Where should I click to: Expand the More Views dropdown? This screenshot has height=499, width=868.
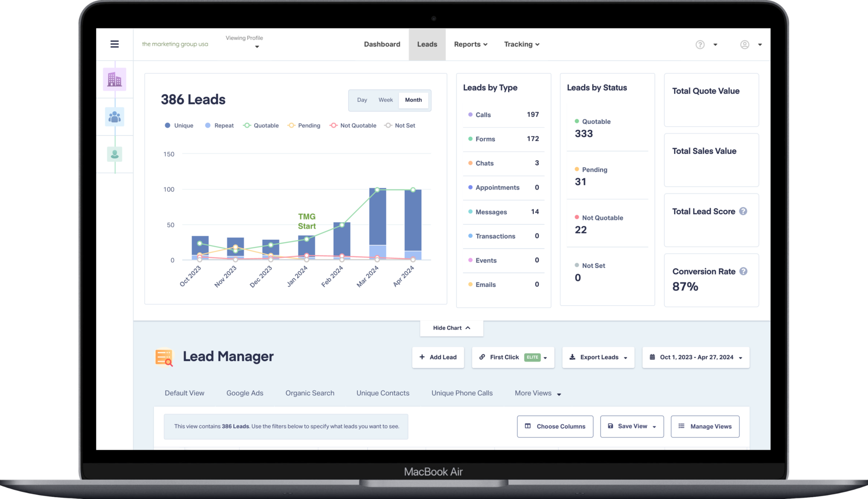(x=537, y=393)
